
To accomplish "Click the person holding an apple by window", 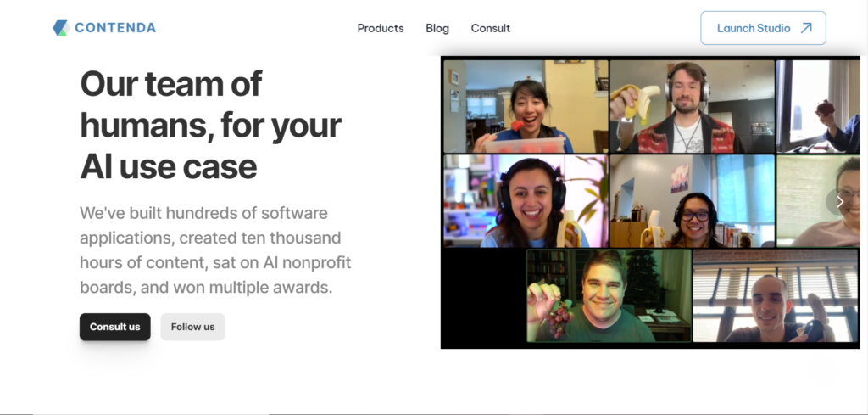I will [818, 106].
